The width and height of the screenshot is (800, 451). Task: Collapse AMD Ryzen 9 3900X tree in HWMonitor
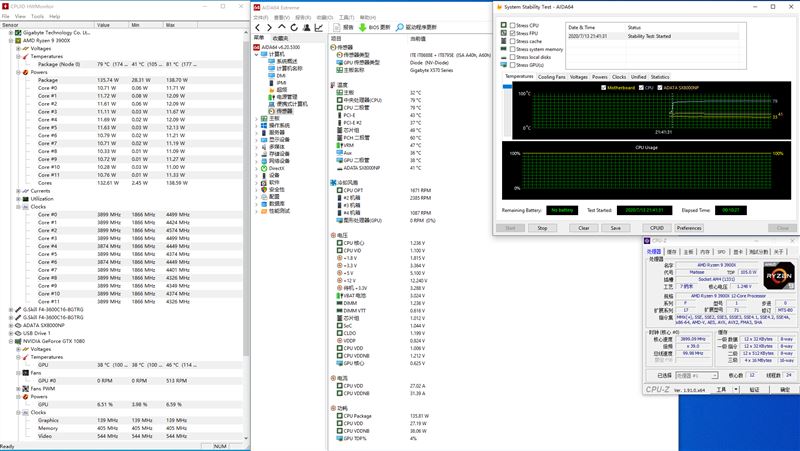point(11,40)
